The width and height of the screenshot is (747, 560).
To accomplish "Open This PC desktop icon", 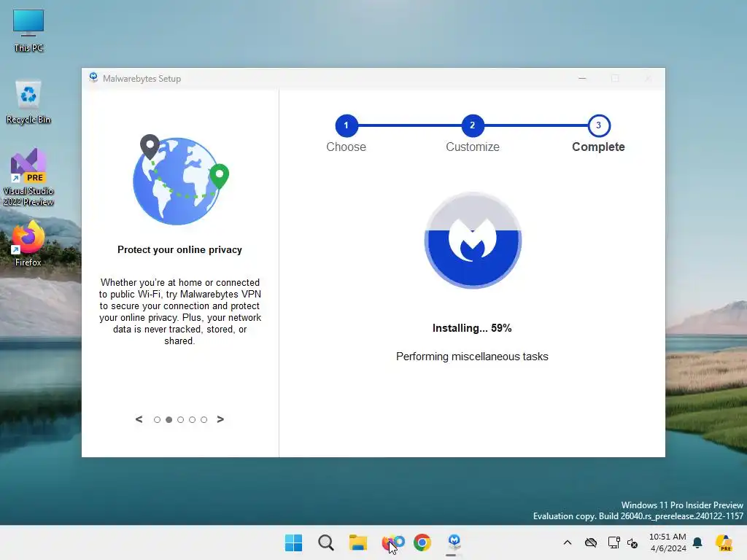I will [x=28, y=31].
